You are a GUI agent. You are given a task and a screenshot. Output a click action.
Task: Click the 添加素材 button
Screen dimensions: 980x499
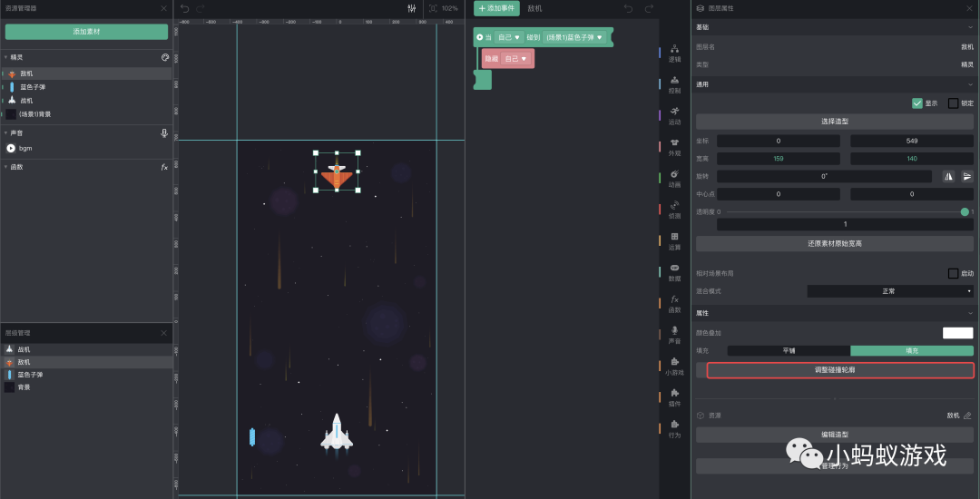tap(86, 31)
